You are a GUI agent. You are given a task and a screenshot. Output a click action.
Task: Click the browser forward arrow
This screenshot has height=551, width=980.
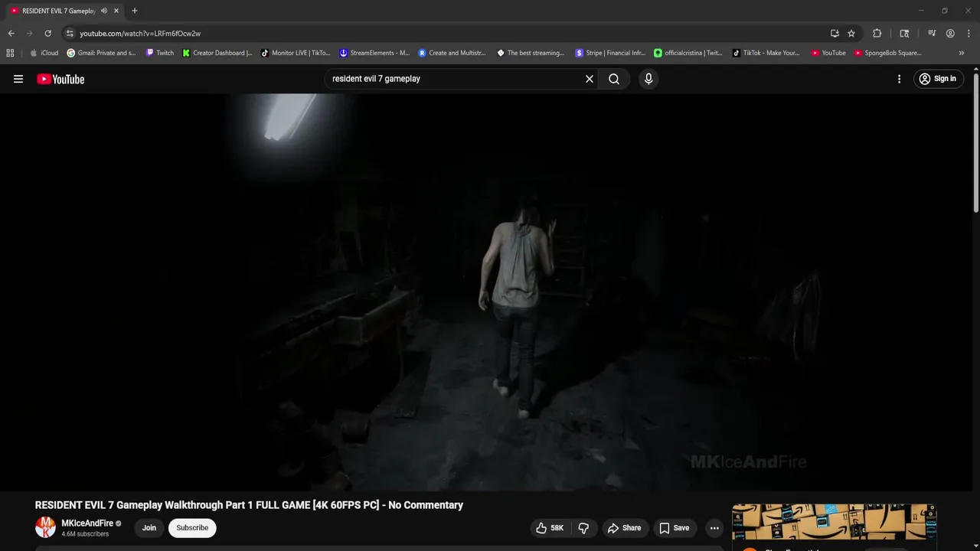(30, 34)
